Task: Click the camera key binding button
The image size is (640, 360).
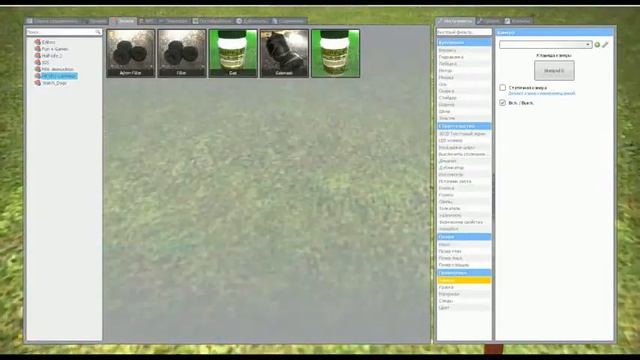Action: tap(554, 71)
